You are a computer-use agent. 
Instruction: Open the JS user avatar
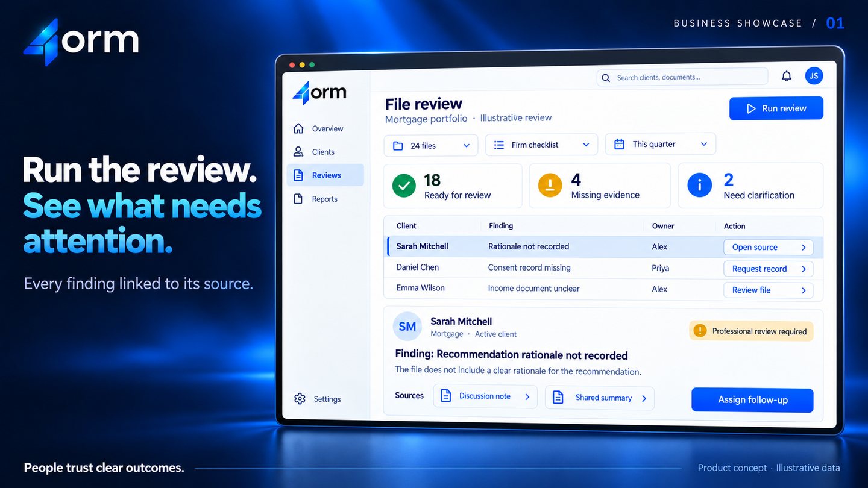(x=814, y=75)
